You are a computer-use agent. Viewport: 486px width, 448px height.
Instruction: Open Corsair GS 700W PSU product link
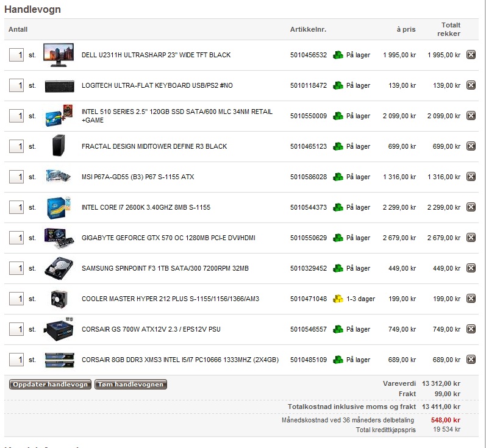coord(151,329)
